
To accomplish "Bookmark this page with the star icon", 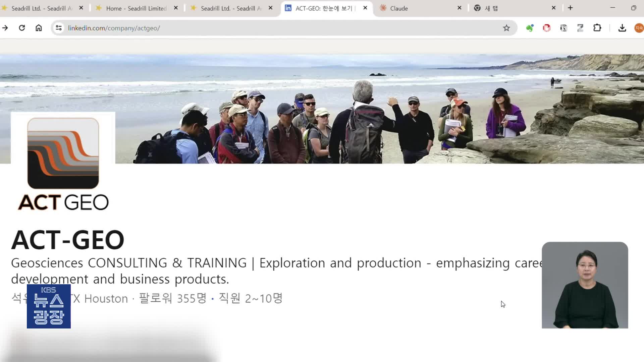I will click(506, 28).
